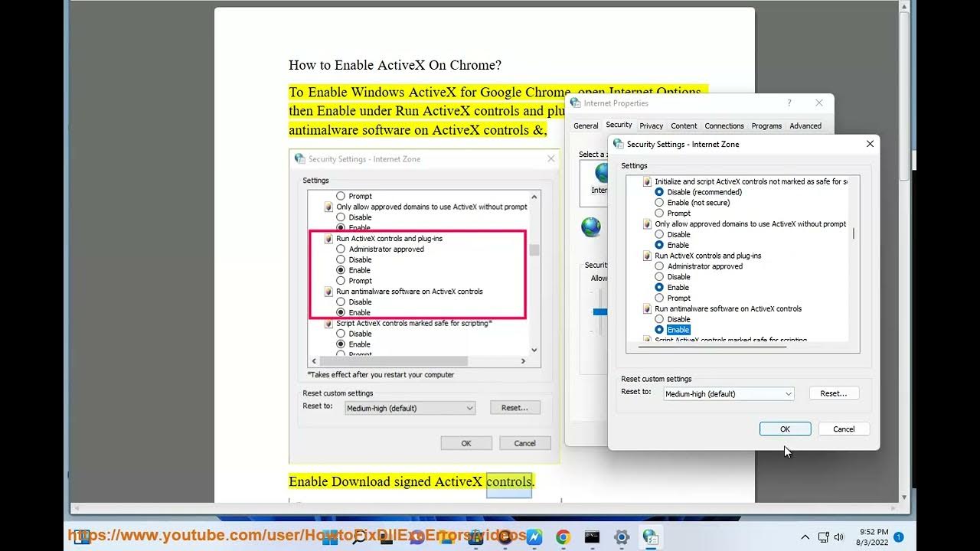This screenshot has width=980, height=551.
Task: Click the 'Enable Download signed ActiveX' text line
Action: (x=412, y=481)
